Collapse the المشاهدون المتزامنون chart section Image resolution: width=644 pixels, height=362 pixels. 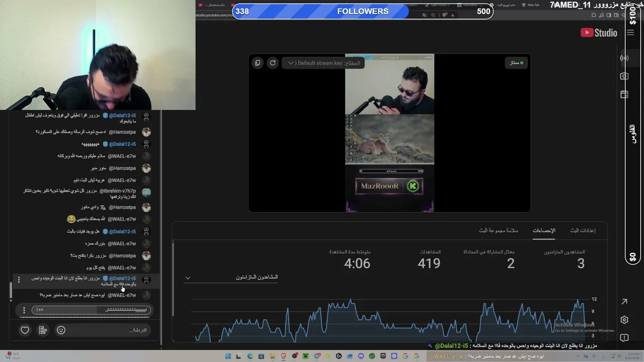tap(188, 278)
